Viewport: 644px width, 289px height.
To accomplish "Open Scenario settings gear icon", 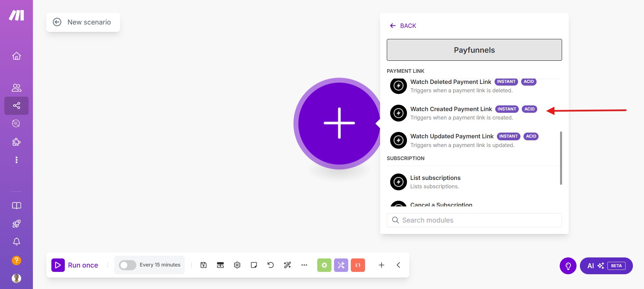I will click(237, 265).
